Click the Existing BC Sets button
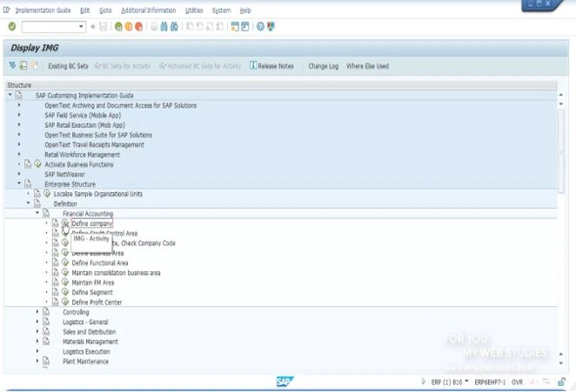Viewport: 576px width, 392px height. tap(68, 66)
